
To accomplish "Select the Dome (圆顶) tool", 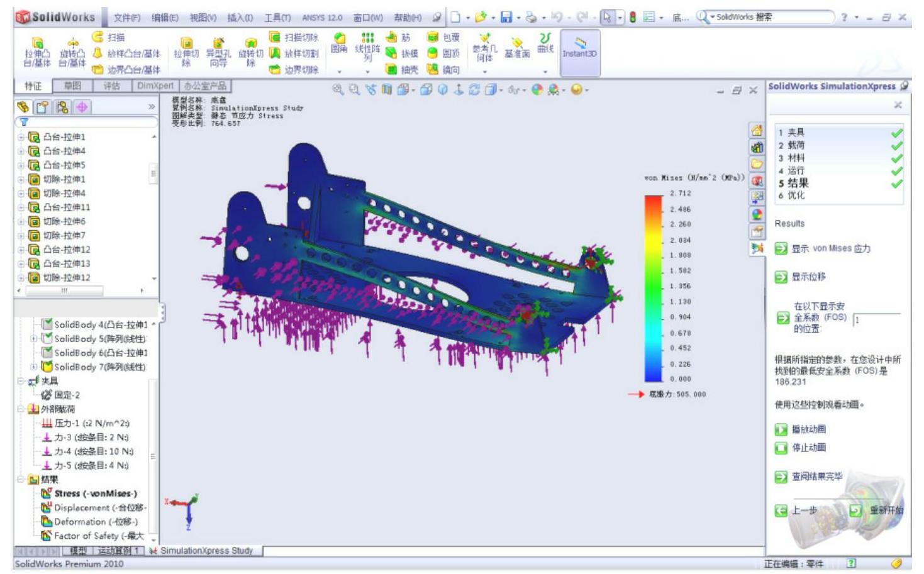I will click(x=443, y=53).
